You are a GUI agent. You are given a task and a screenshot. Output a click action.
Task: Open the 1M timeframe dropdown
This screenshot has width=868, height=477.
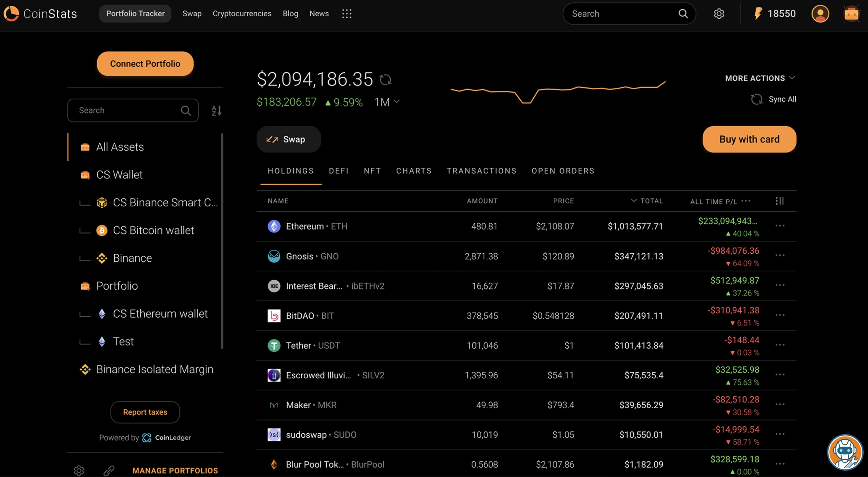pos(387,102)
